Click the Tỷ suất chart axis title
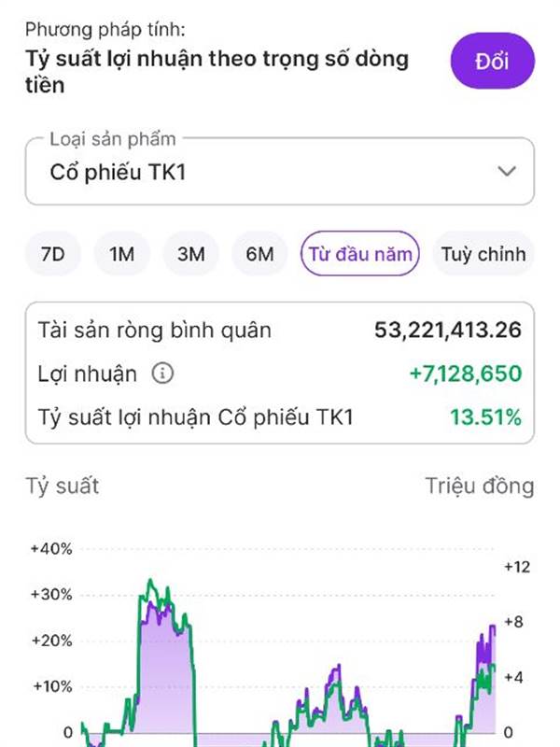The height and width of the screenshot is (747, 560). coord(62,486)
